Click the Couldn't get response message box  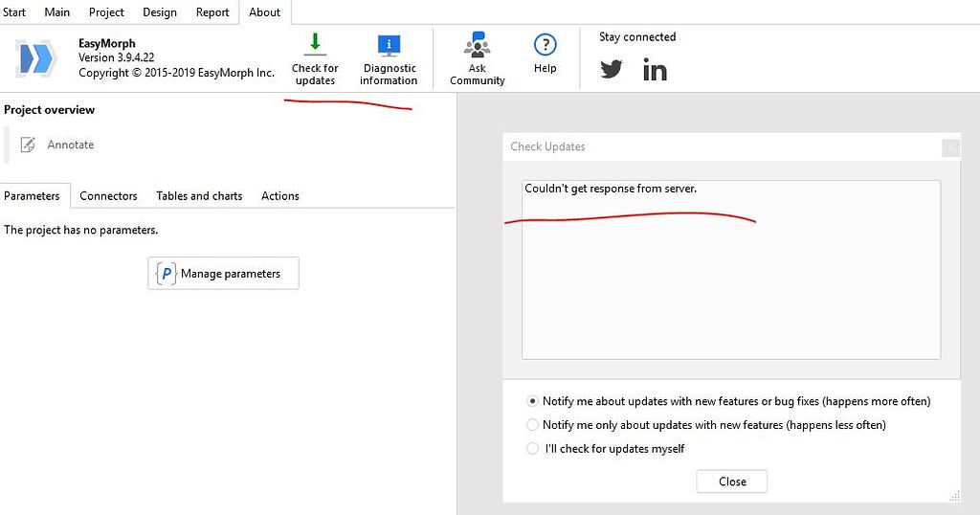pos(730,270)
